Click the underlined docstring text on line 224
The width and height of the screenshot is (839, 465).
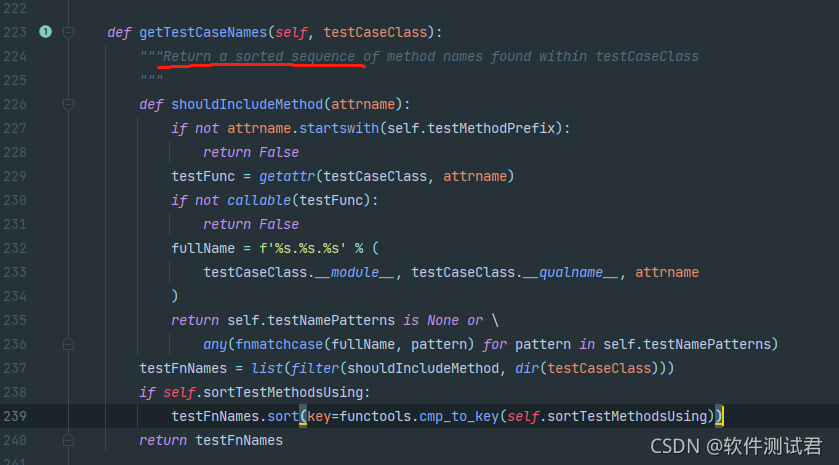point(258,56)
